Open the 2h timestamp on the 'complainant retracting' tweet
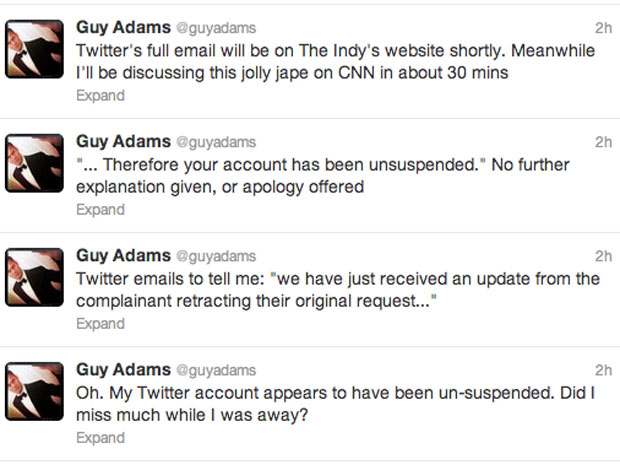 pyautogui.click(x=602, y=256)
